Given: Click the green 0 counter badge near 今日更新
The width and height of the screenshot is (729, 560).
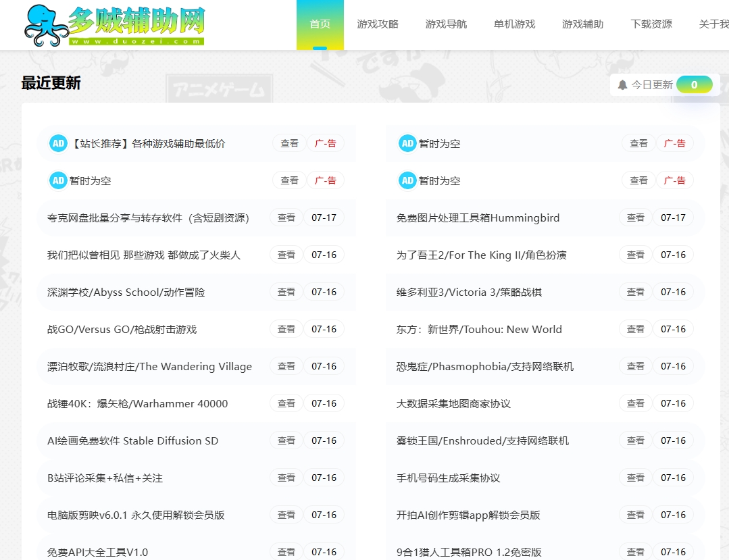Looking at the screenshot, I should coord(695,84).
